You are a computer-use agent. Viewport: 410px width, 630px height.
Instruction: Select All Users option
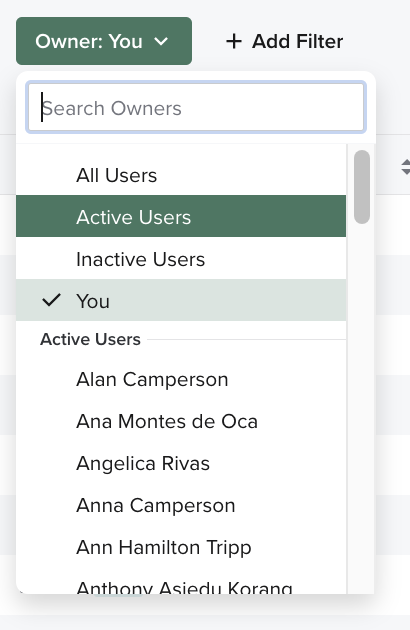pyautogui.click(x=181, y=175)
